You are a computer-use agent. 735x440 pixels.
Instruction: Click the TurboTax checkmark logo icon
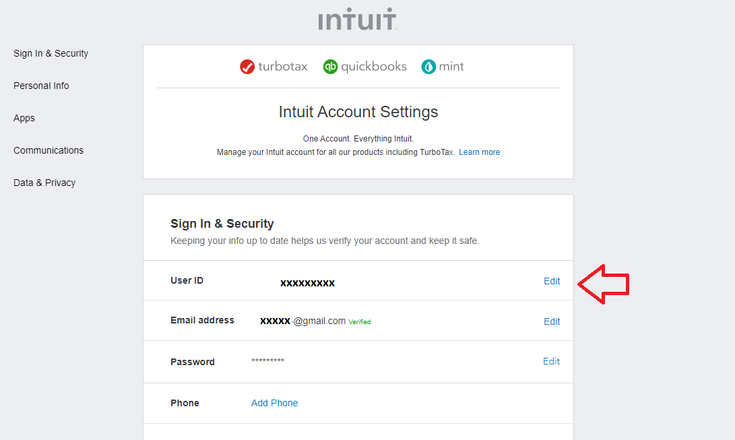247,67
